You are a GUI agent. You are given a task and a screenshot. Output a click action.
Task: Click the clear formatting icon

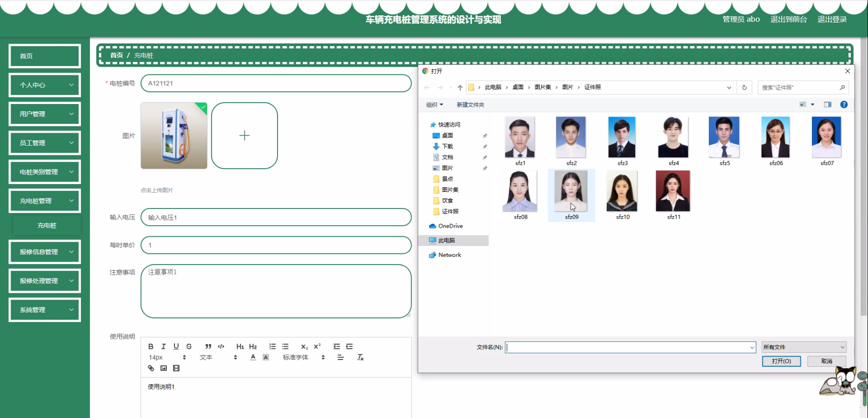pos(360,358)
